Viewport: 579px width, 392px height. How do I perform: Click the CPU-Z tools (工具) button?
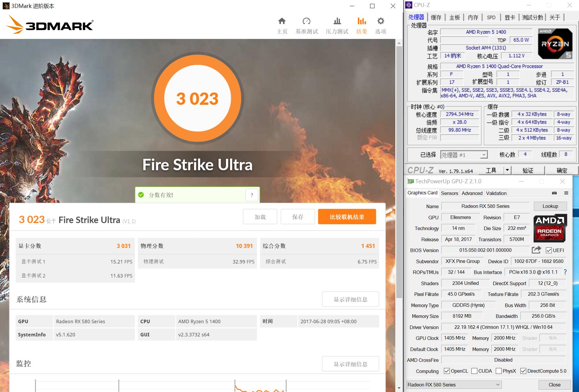tap(491, 170)
